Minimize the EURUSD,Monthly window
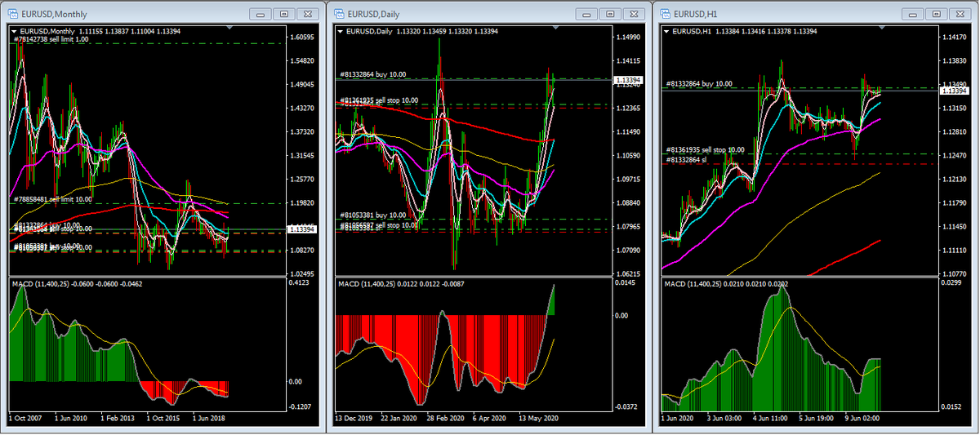 (x=260, y=14)
